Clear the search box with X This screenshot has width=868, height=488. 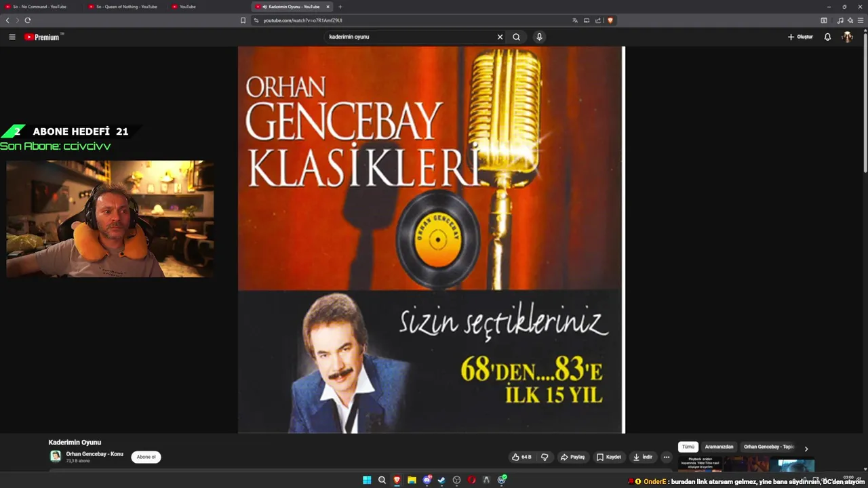click(500, 37)
